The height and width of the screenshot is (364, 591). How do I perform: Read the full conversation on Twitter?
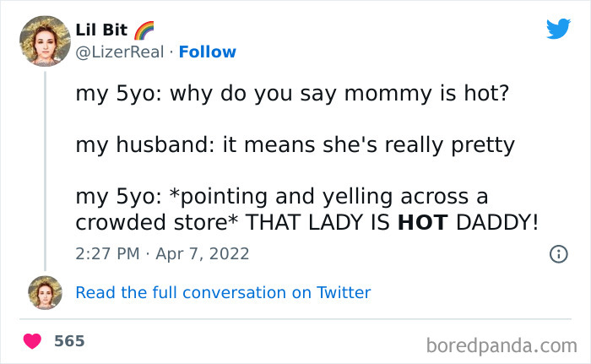pos(223,292)
